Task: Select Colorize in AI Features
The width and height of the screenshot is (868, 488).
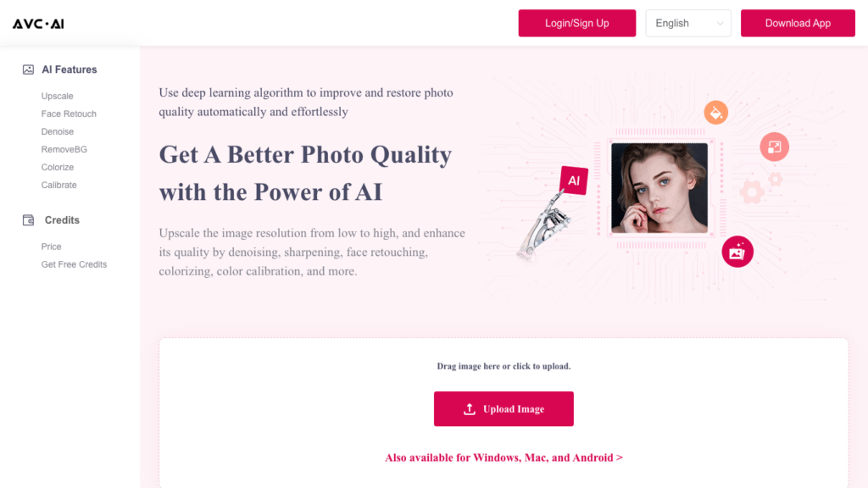Action: [x=58, y=167]
